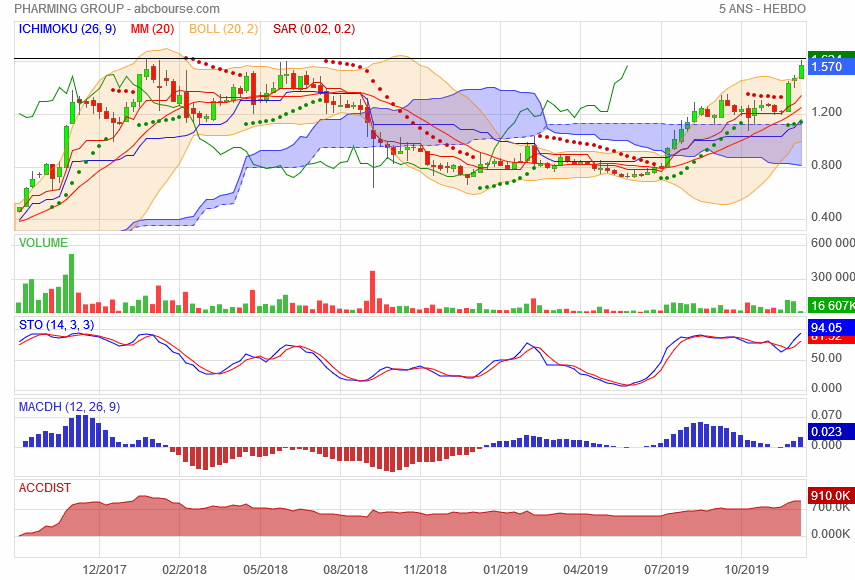The width and height of the screenshot is (855, 580).
Task: Click the 07/2019 date label
Action: tap(666, 570)
